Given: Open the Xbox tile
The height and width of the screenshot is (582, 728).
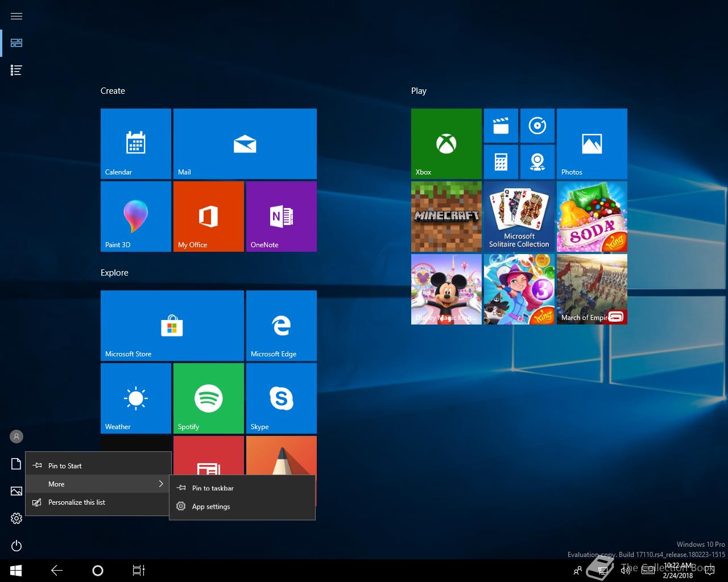Looking at the screenshot, I should pyautogui.click(x=446, y=144).
